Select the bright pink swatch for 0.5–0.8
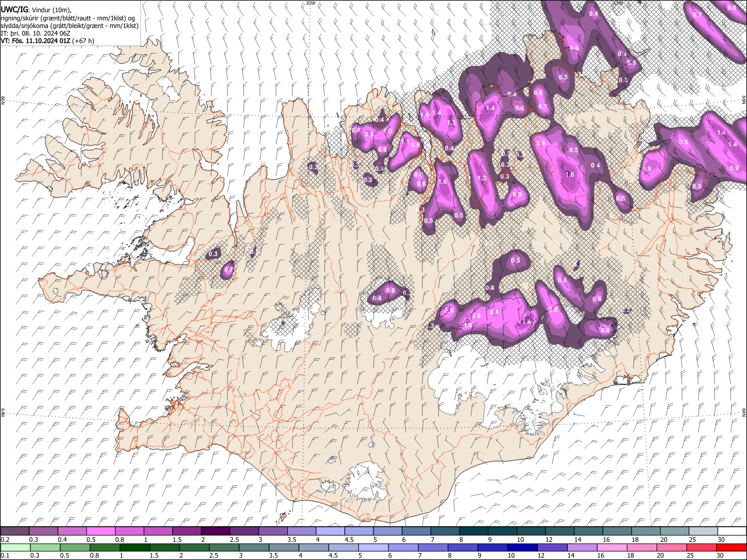747x560 pixels. (100, 531)
